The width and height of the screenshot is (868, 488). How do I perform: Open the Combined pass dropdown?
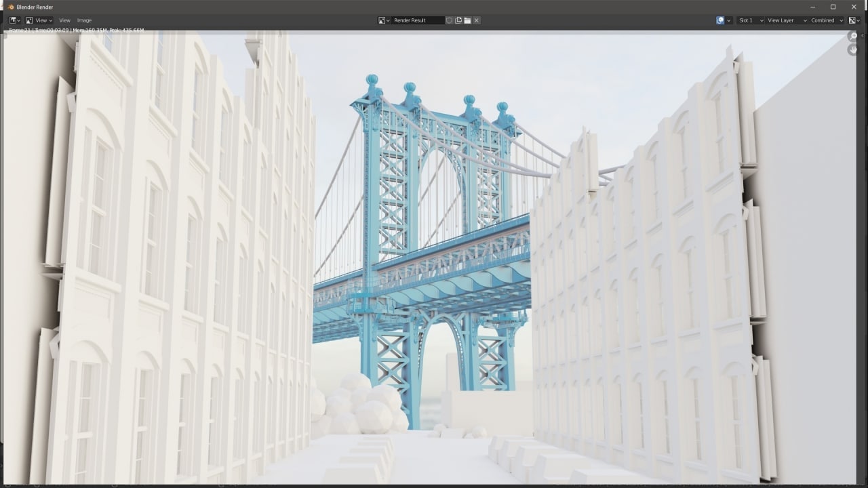[827, 20]
